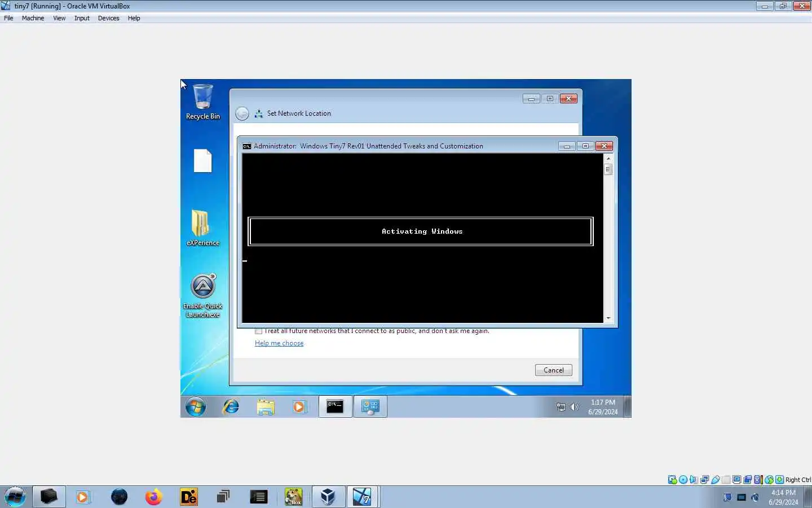Open the File menu in VirtualBox

click(x=8, y=18)
